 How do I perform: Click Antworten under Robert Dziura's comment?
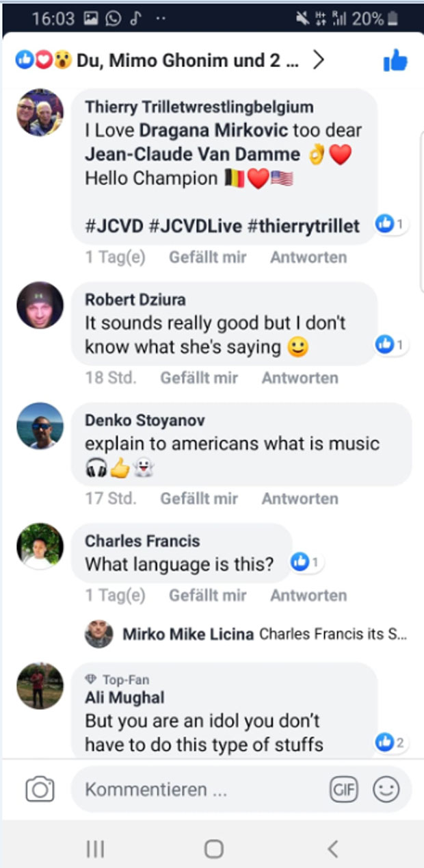(x=300, y=378)
